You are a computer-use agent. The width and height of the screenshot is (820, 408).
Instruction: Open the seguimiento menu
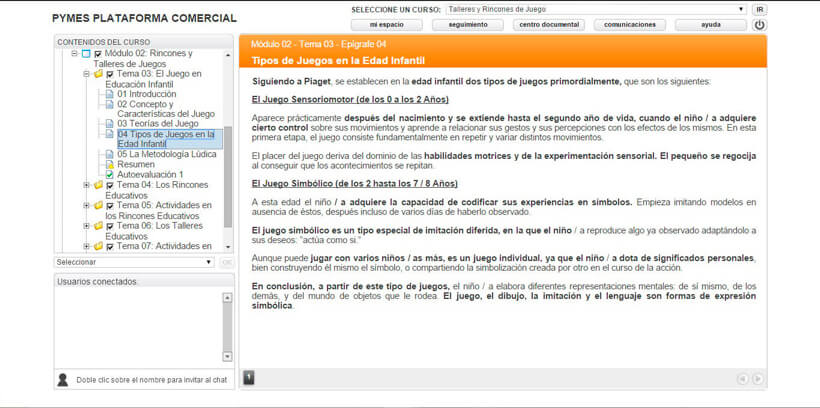point(468,25)
